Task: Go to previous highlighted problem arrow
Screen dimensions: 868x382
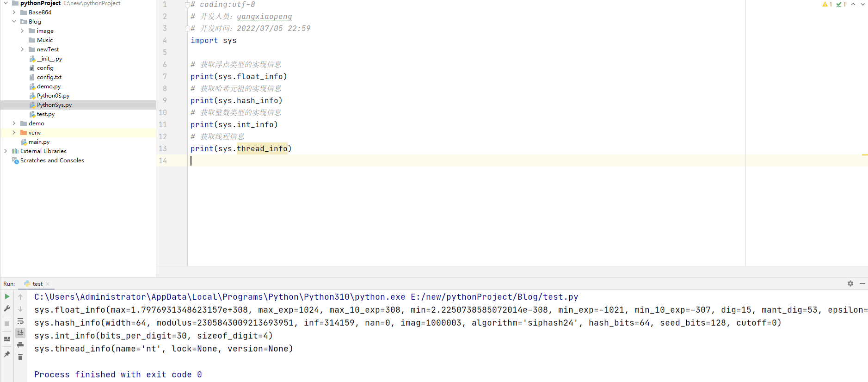Action: tap(853, 5)
